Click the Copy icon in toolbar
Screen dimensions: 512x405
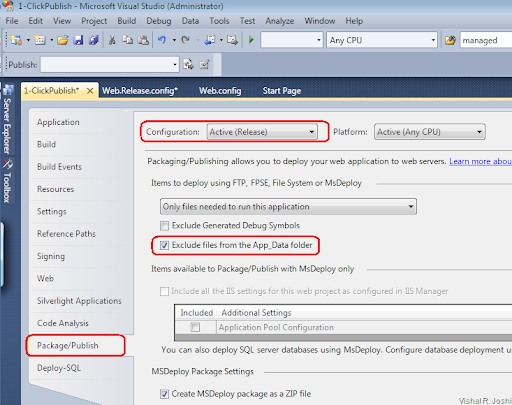pos(127,40)
